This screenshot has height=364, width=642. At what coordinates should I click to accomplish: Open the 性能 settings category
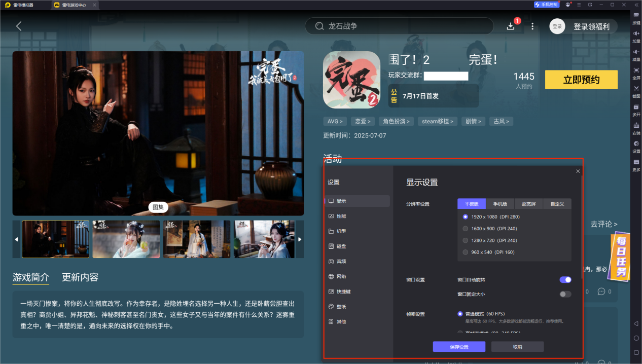pos(357,216)
